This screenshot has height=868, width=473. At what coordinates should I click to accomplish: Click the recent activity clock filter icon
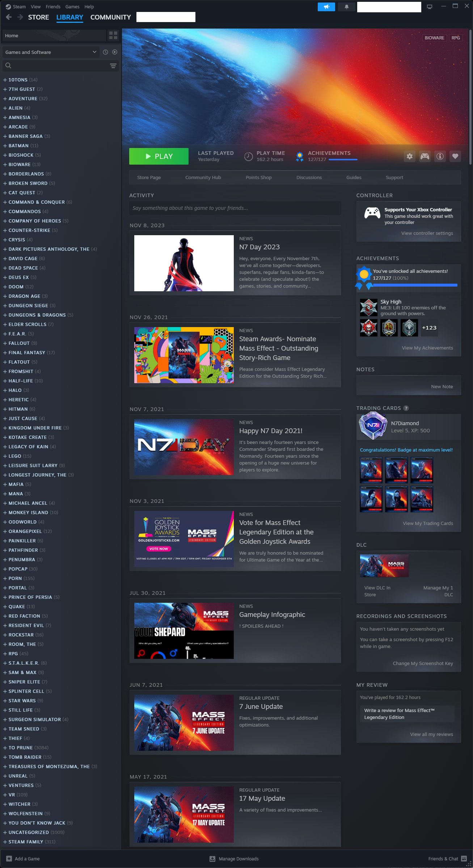105,52
